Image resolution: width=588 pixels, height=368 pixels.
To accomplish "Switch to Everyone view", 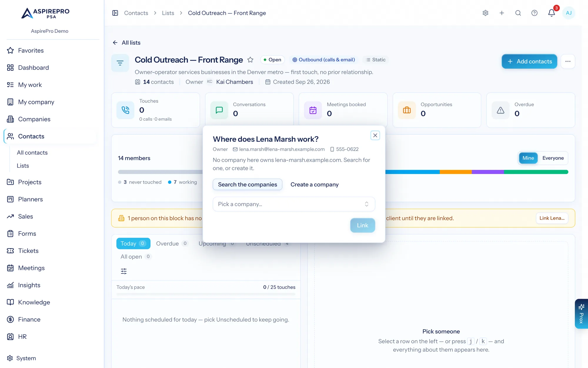I will coord(553,158).
